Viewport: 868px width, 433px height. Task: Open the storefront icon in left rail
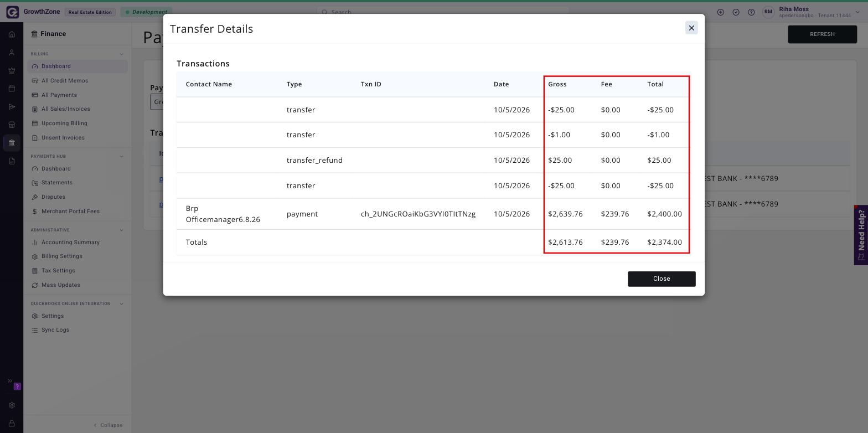click(x=12, y=125)
